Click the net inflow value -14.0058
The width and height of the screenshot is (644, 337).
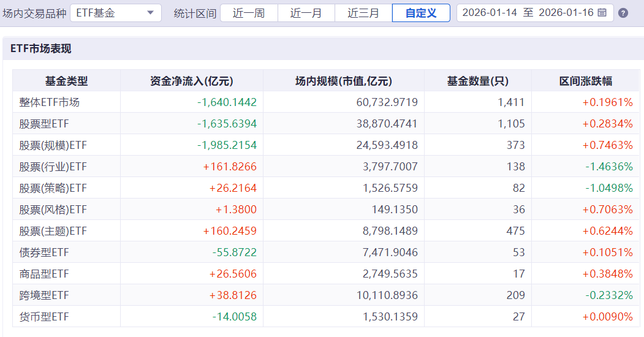coord(235,317)
